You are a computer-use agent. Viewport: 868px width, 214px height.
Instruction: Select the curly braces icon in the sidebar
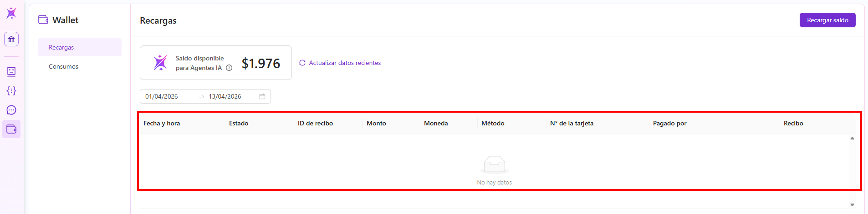[x=11, y=91]
